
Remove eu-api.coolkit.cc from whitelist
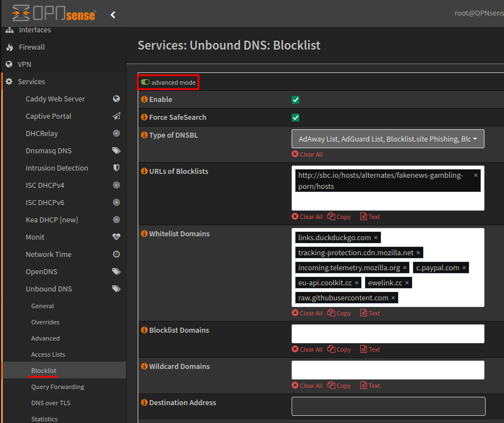pos(356,283)
